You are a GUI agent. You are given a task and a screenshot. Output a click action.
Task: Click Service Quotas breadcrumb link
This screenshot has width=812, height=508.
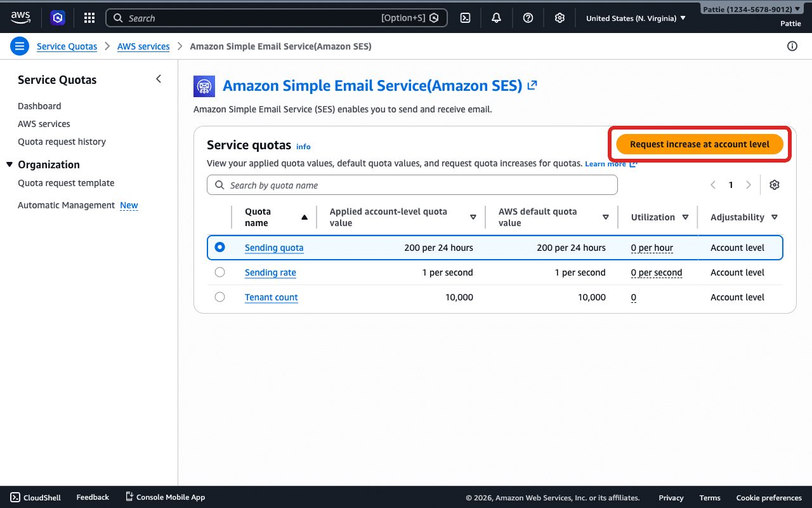(67, 46)
